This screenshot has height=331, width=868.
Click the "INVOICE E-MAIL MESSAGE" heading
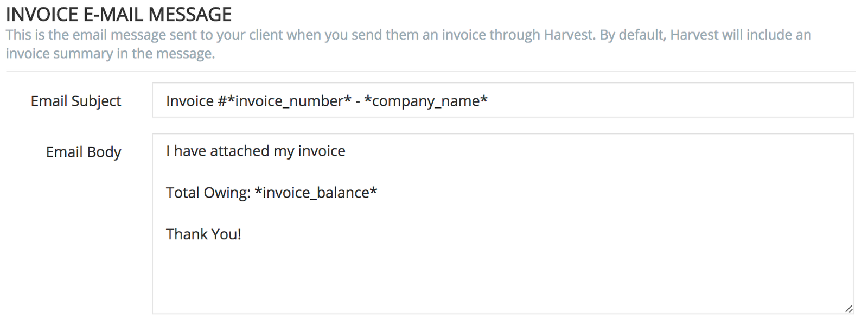pyautogui.click(x=119, y=14)
